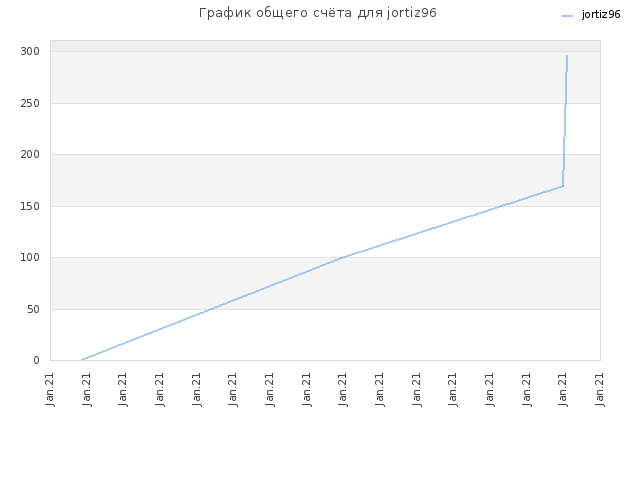Click the line's starting point at zero
The image size is (640, 480).
pos(82,360)
